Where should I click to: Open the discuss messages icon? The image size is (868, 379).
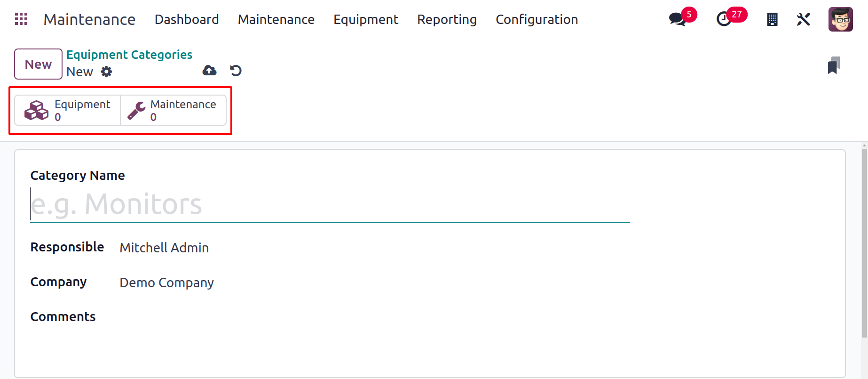[x=677, y=19]
